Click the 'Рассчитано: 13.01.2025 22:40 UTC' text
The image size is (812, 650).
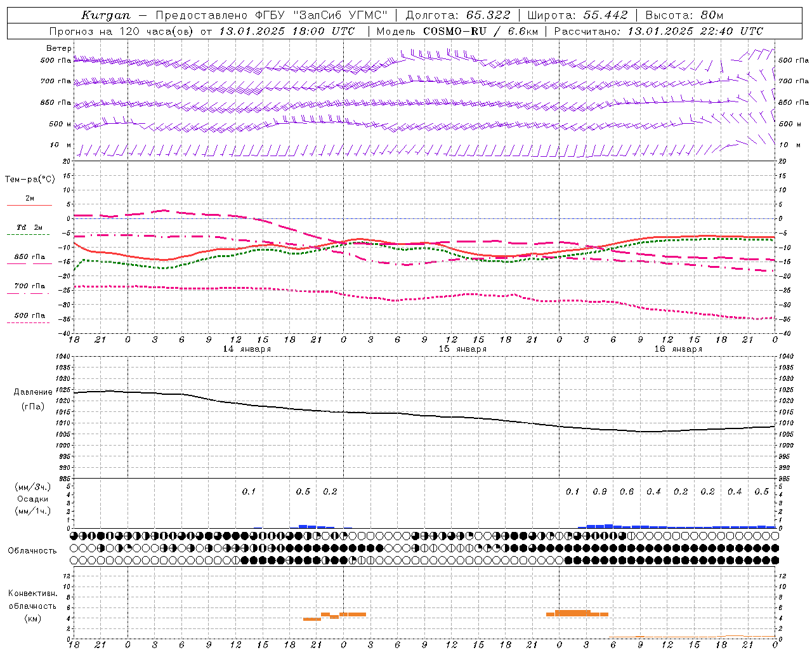pyautogui.click(x=658, y=31)
